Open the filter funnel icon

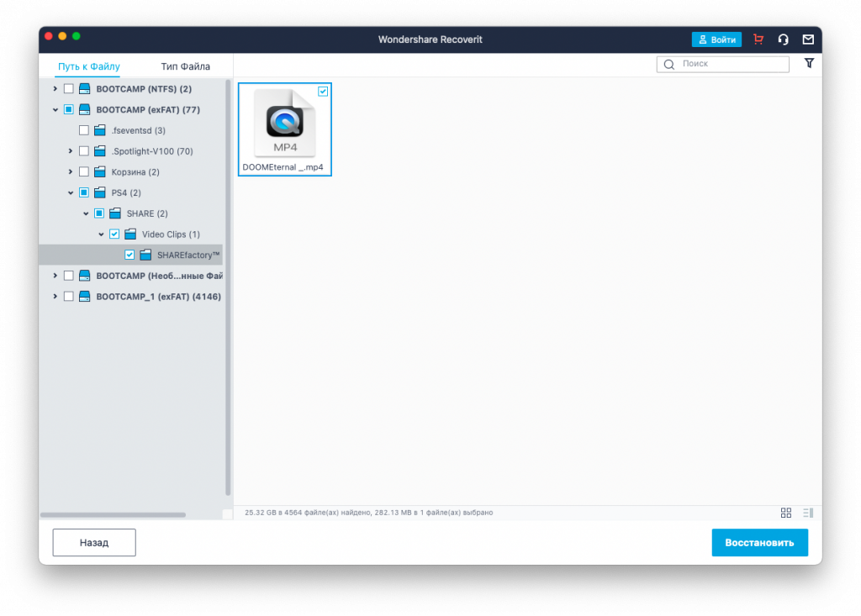click(x=809, y=63)
